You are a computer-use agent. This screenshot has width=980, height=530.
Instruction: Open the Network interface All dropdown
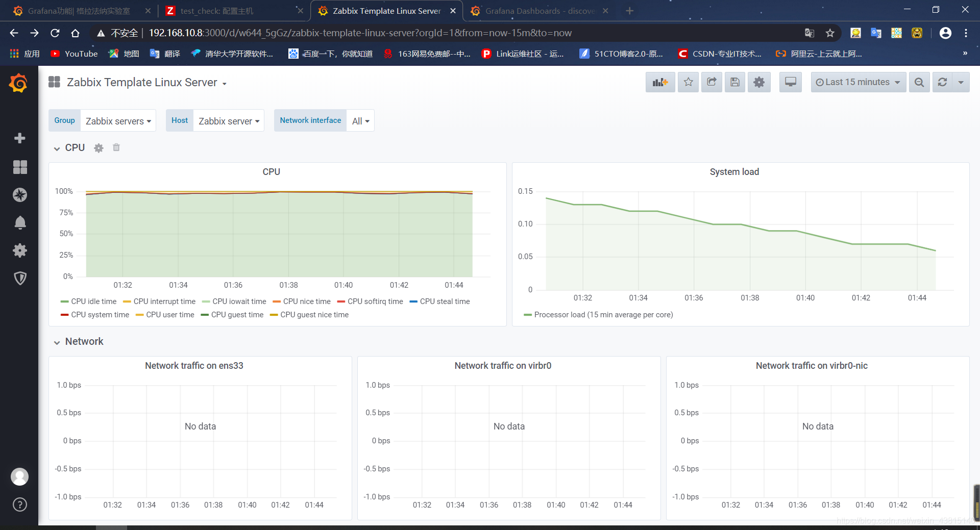pyautogui.click(x=360, y=121)
